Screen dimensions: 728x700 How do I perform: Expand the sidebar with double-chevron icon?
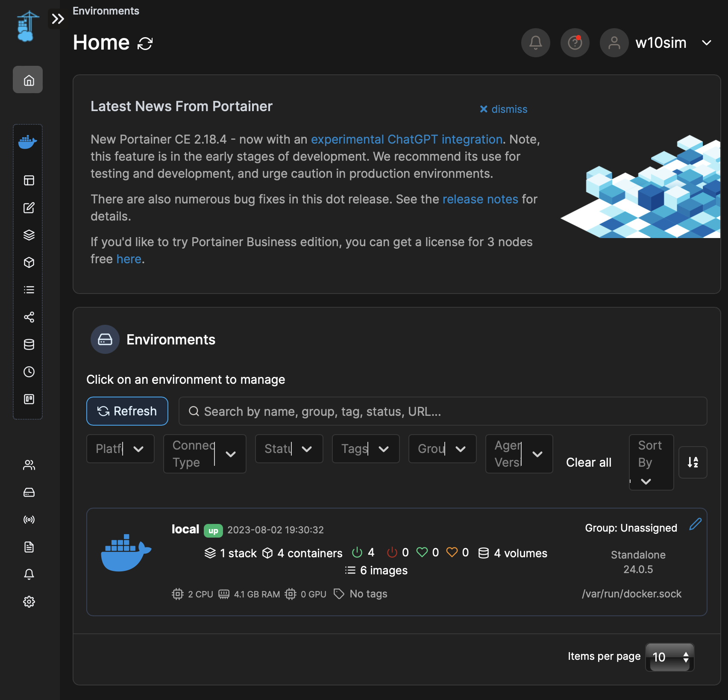pyautogui.click(x=58, y=19)
